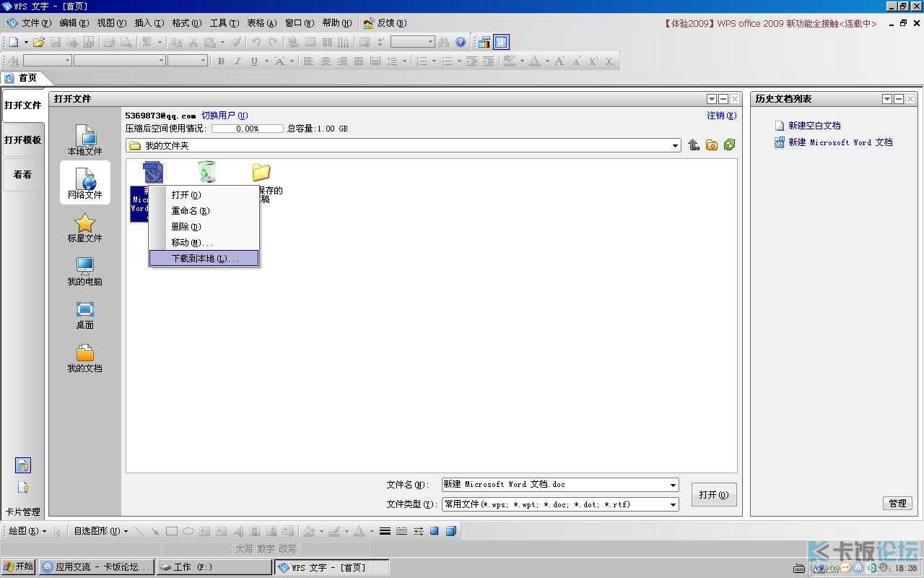This screenshot has height=578, width=924.
Task: Toggle Bold formatting
Action: [221, 61]
